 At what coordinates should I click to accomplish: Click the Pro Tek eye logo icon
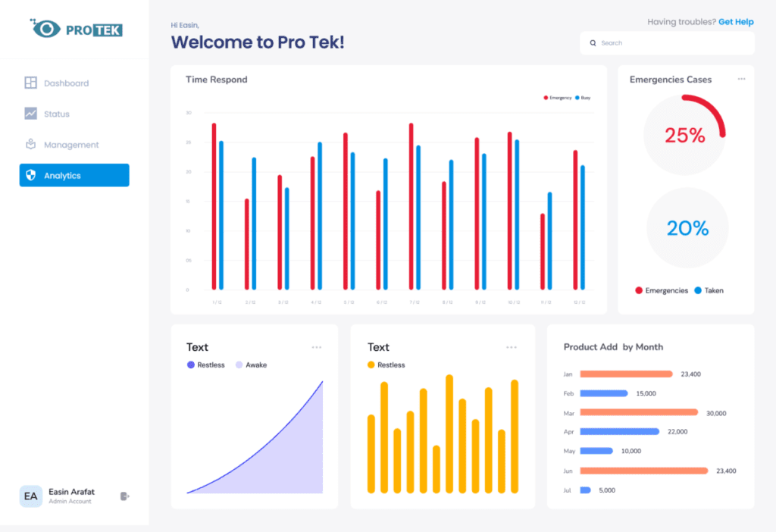click(45, 27)
